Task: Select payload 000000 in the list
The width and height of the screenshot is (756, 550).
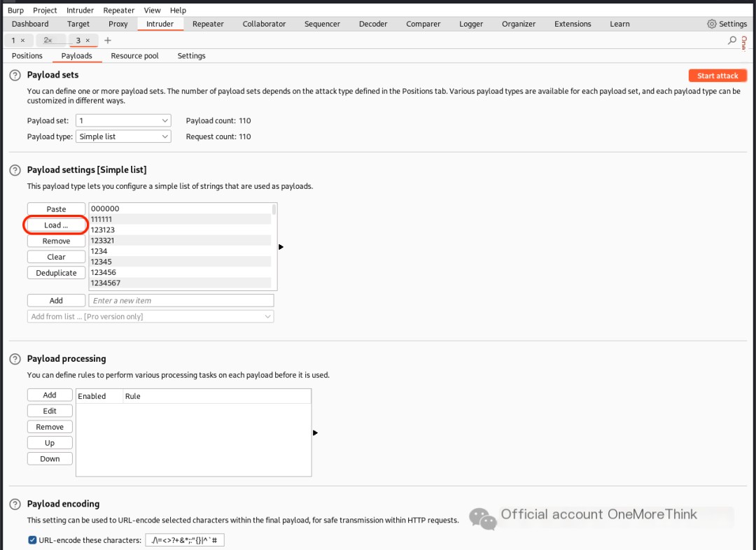Action: click(181, 209)
